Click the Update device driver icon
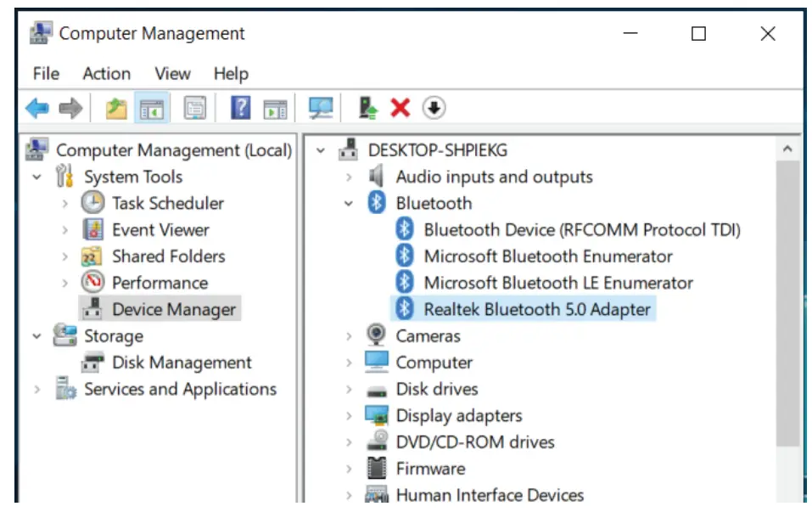 pos(368,108)
